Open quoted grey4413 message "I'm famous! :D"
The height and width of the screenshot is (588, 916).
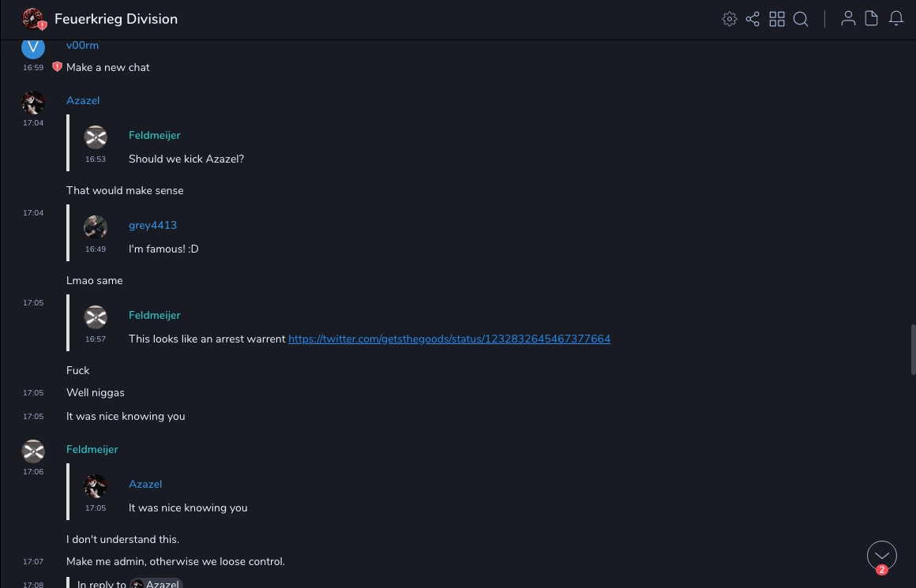pos(163,249)
